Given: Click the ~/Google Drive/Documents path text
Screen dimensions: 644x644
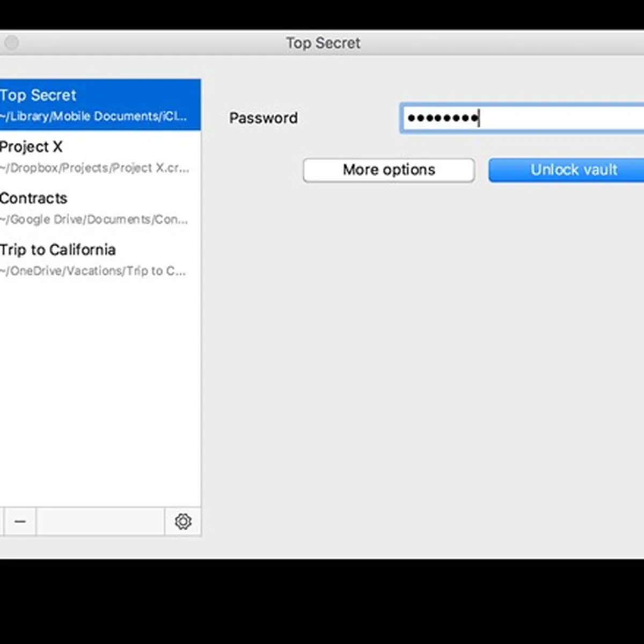Looking at the screenshot, I should [94, 219].
